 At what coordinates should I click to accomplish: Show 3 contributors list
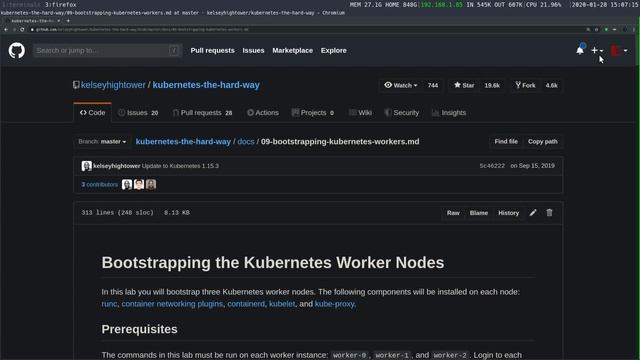(100, 184)
